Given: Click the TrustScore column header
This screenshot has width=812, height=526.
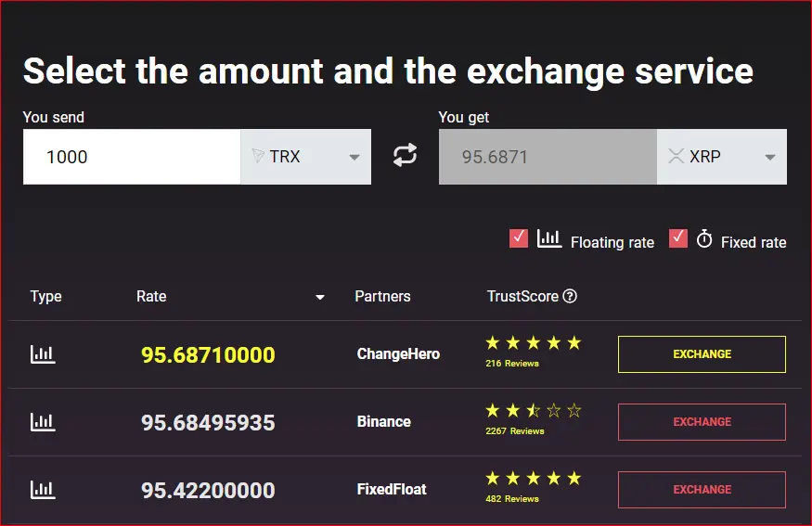Looking at the screenshot, I should pyautogui.click(x=522, y=296).
